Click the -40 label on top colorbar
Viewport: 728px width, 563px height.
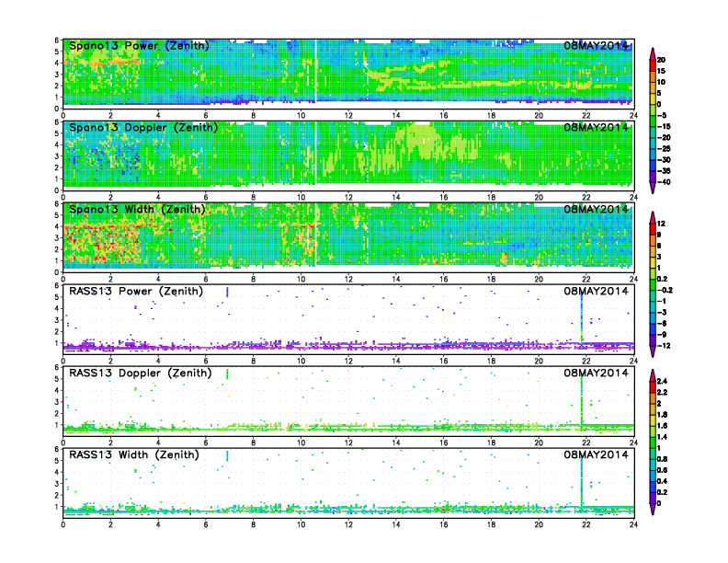click(x=664, y=182)
